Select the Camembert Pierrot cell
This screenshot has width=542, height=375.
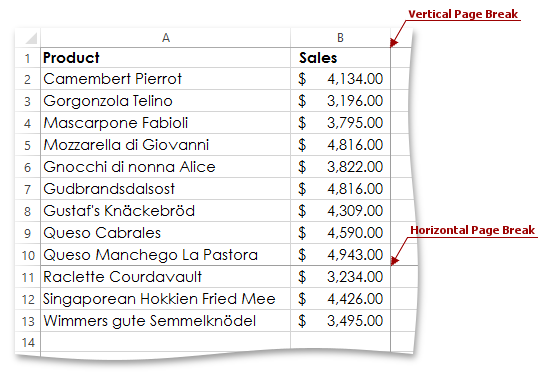click(166, 79)
